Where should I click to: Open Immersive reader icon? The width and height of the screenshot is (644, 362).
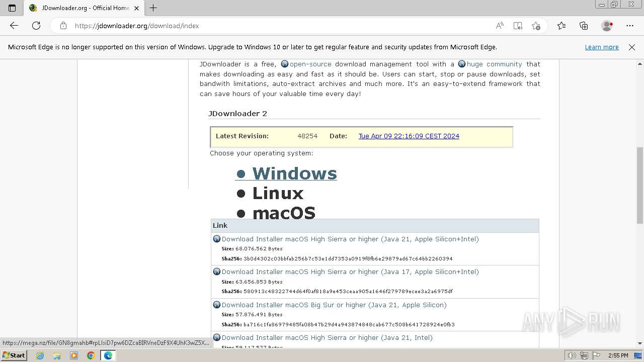518,26
